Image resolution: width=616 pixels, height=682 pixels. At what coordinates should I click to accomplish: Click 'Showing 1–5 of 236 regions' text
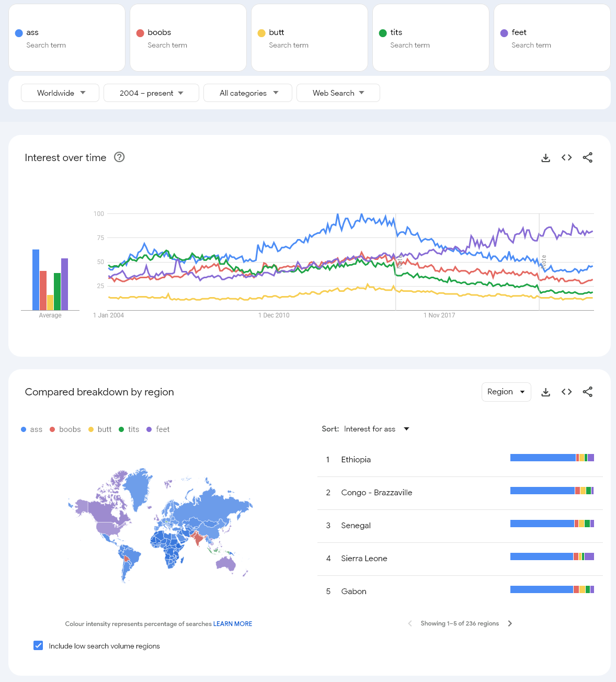click(460, 623)
